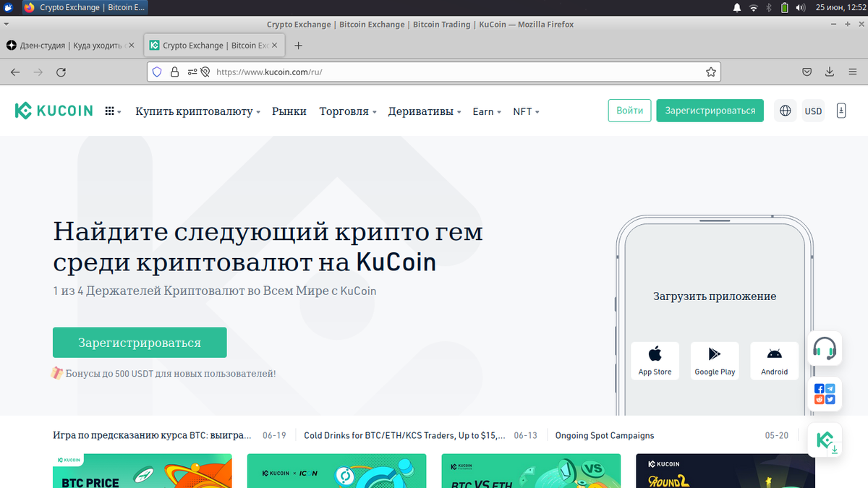
Task: Click the Firefox taskbar entry Crypto Exchange
Action: 84,7
